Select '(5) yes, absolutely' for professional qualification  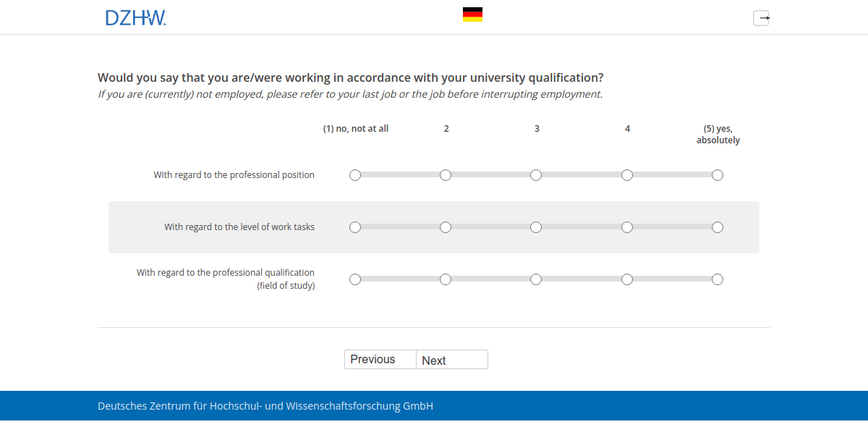coord(718,279)
